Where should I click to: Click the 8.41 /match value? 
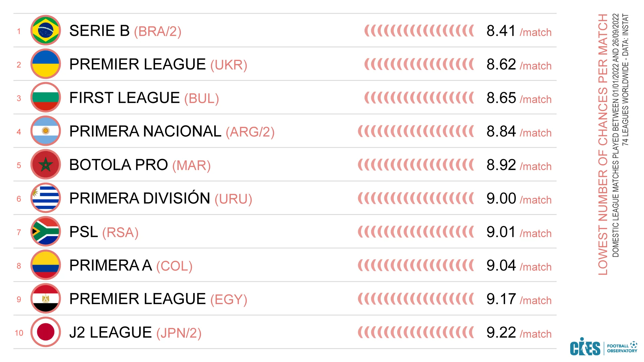click(x=519, y=31)
